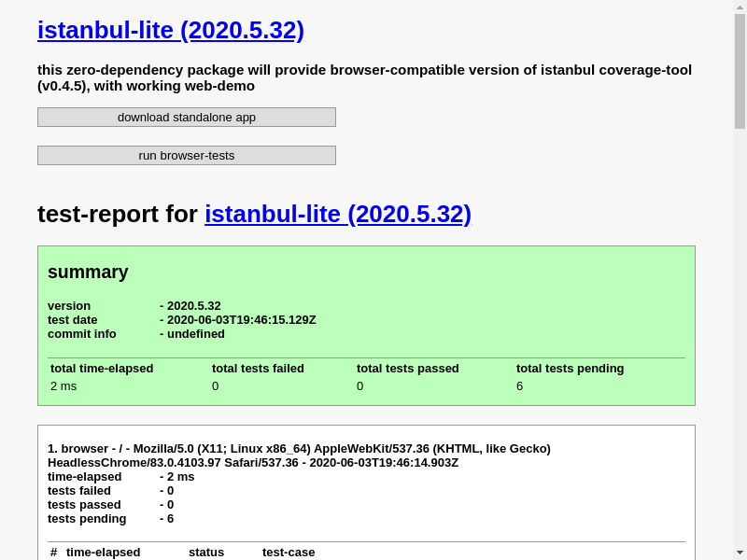Click the total tests passed column header

[x=408, y=369]
